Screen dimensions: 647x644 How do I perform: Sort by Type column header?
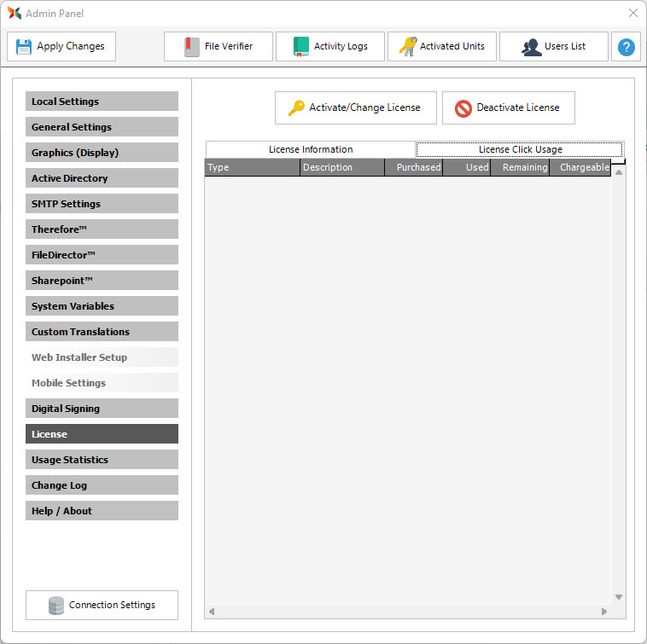252,167
